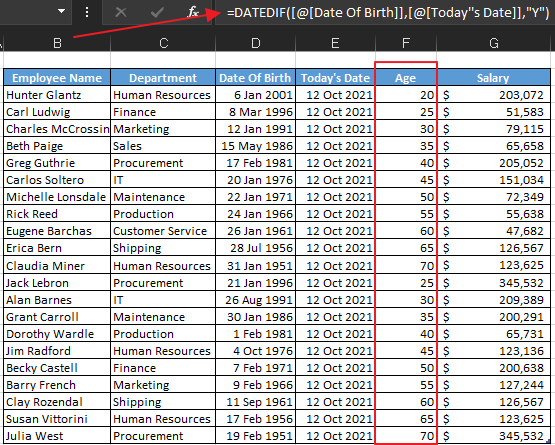
Task: Select column F header
Action: click(x=406, y=43)
